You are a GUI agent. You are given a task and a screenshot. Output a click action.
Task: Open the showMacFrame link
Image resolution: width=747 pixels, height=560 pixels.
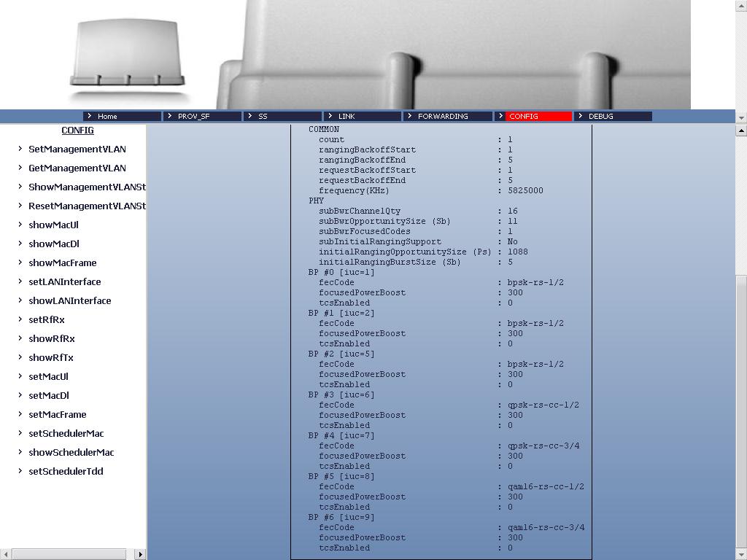[x=63, y=262]
